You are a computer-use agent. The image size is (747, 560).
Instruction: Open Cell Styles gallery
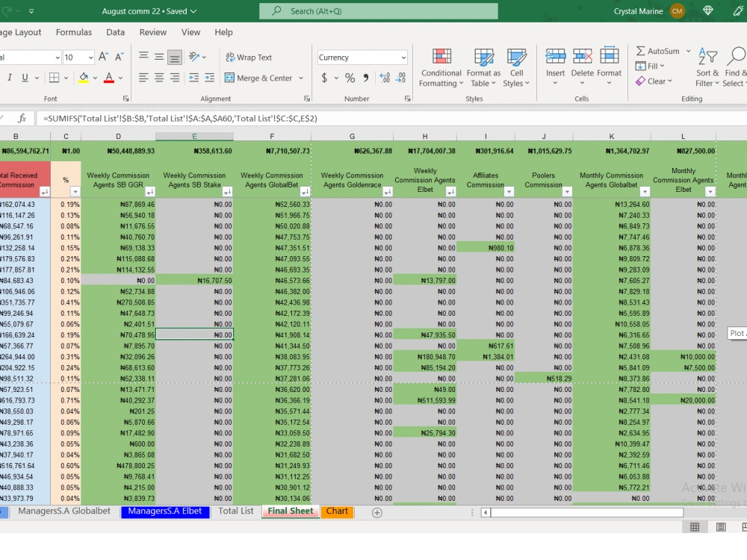pos(516,68)
